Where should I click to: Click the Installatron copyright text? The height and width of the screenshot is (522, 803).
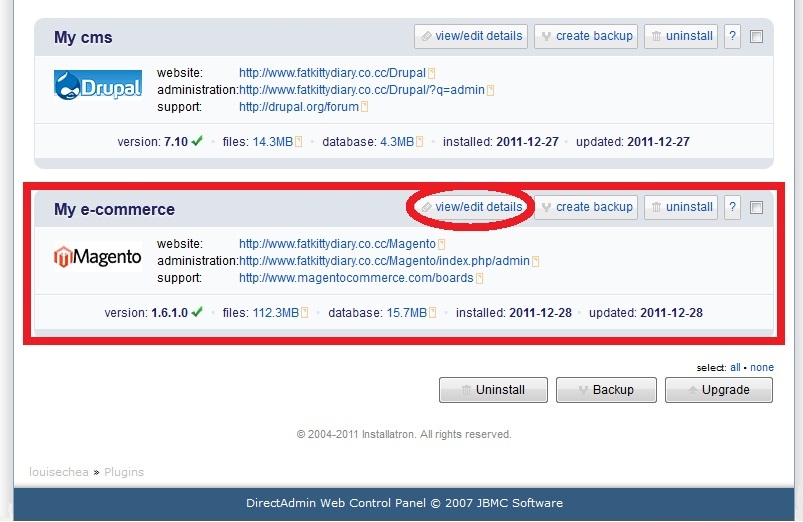[x=404, y=434]
